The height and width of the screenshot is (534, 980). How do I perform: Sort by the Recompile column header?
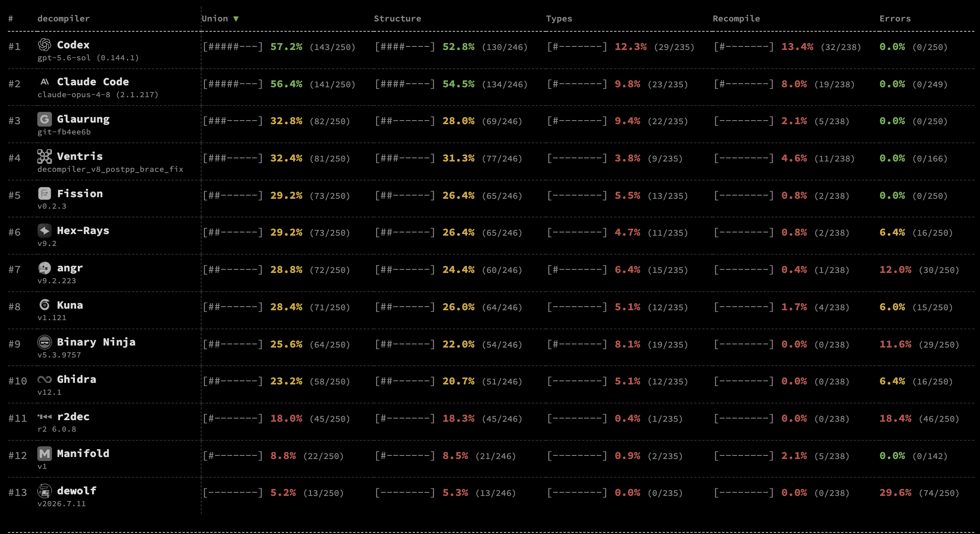coord(736,19)
